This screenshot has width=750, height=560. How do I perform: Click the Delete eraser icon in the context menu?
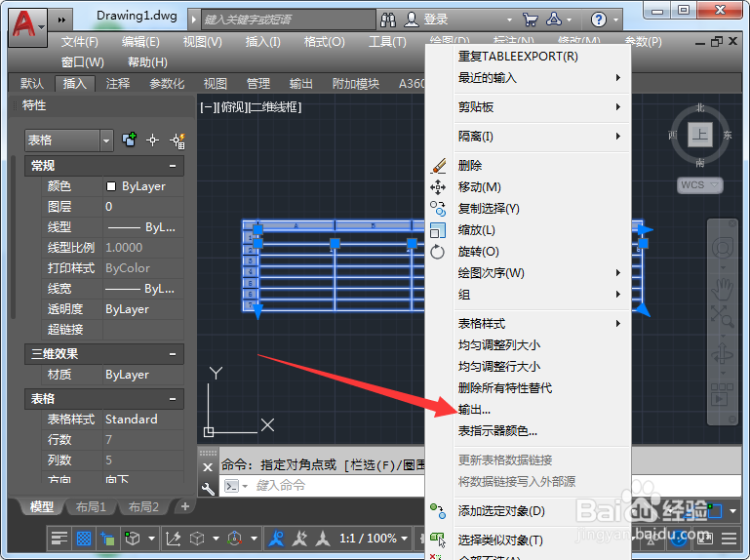pyautogui.click(x=438, y=166)
